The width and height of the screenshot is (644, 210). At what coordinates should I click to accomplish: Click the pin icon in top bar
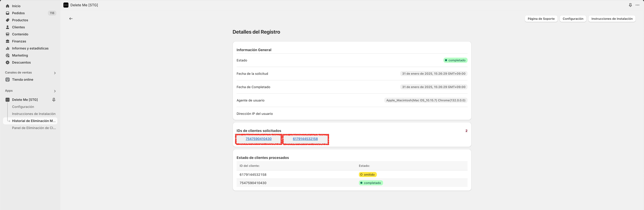tap(630, 5)
